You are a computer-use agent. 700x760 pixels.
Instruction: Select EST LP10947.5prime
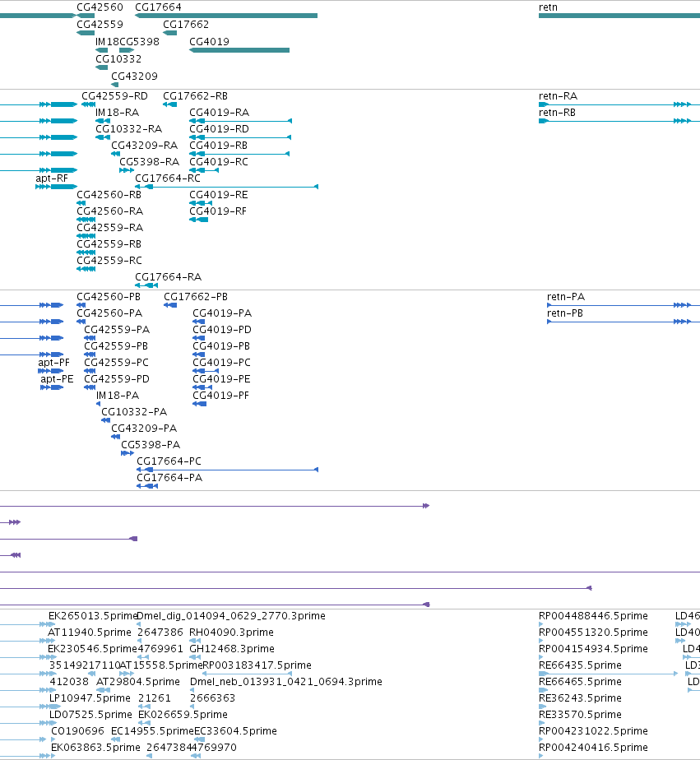(90, 698)
